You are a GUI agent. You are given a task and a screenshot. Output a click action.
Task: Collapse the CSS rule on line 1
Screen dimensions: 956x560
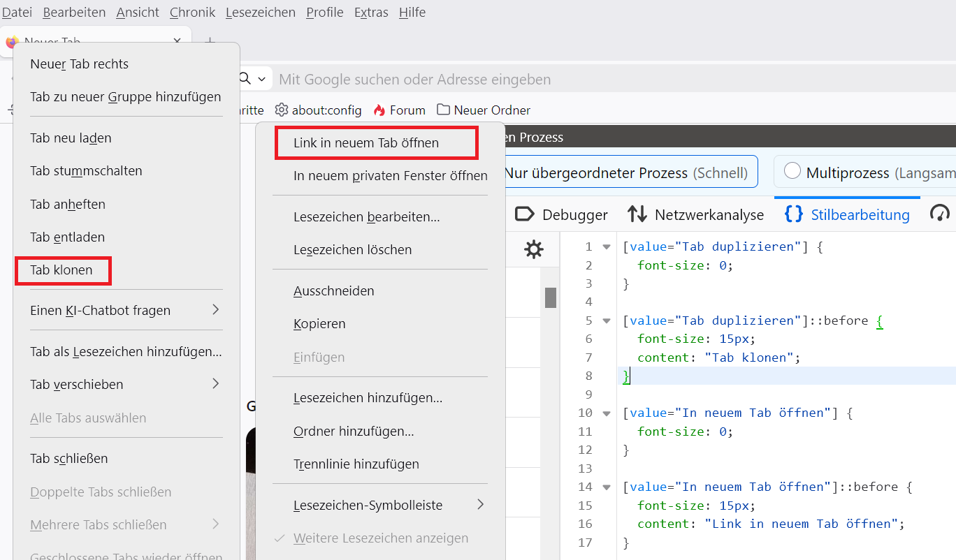(606, 246)
